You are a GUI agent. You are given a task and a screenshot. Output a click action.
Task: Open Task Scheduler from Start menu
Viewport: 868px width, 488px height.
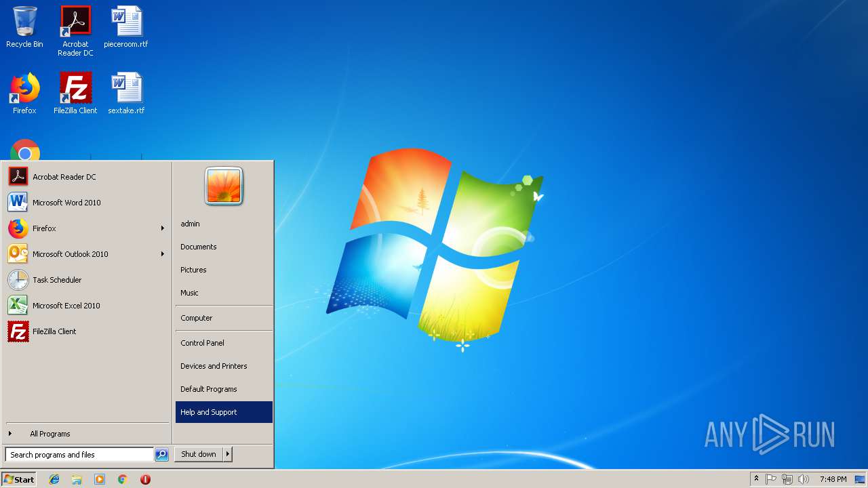tap(86, 280)
